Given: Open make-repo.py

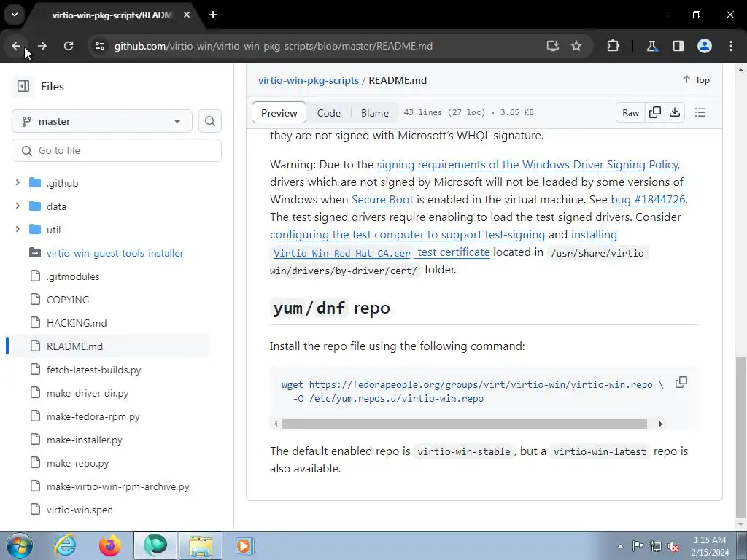Looking at the screenshot, I should coord(77,463).
